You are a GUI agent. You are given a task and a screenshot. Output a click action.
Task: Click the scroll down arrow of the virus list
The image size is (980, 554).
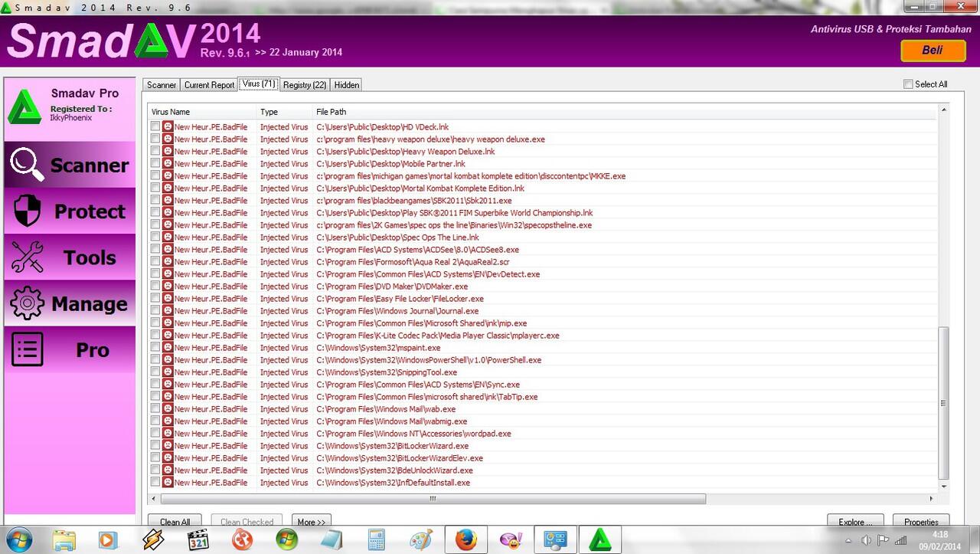tap(943, 486)
